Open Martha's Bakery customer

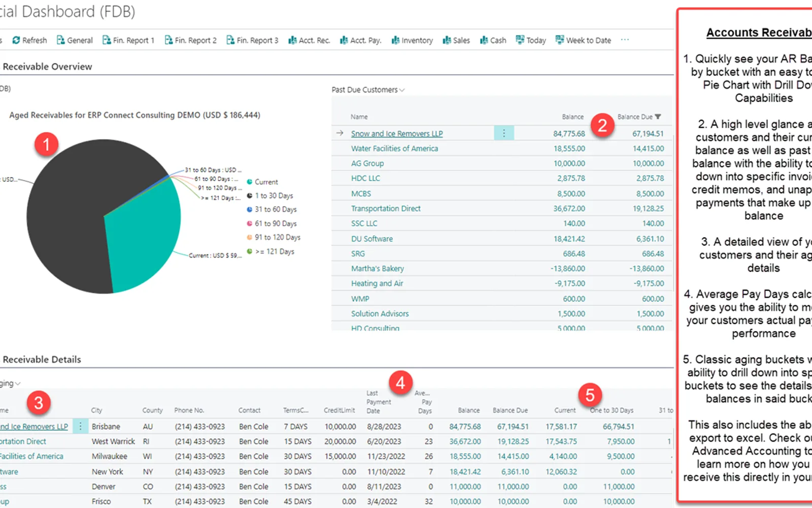pos(378,268)
